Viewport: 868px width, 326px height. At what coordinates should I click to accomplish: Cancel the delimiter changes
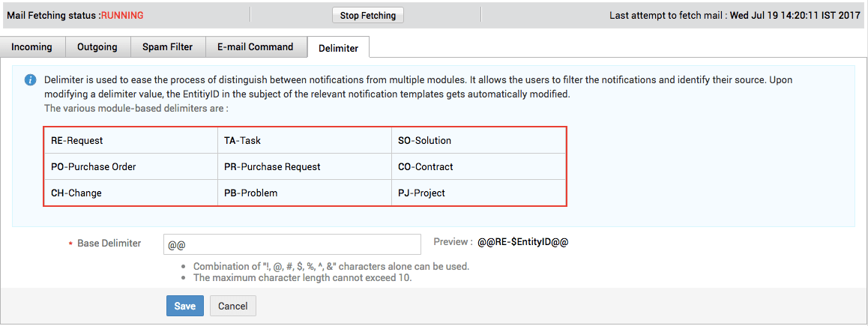tap(232, 306)
